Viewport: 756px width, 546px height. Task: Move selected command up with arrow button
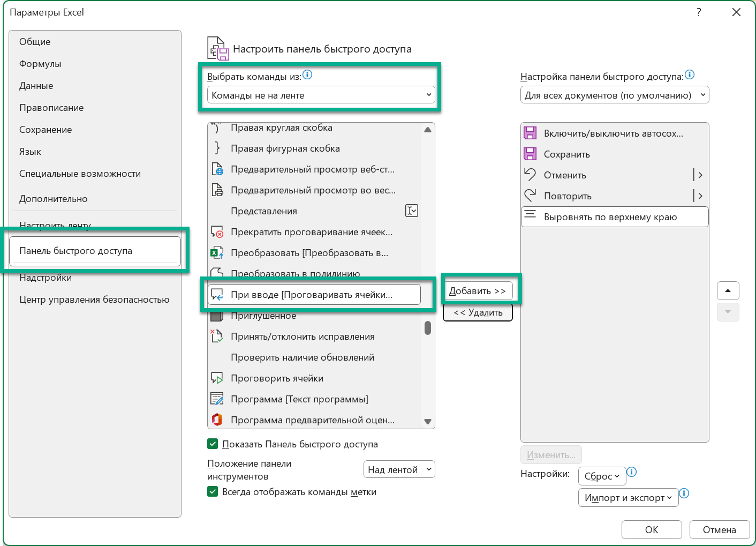point(728,290)
